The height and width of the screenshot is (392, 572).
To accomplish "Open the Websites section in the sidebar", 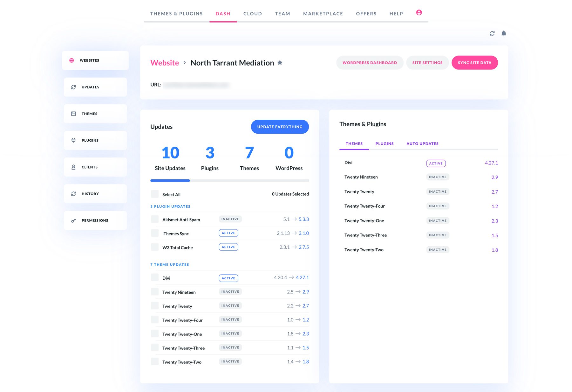I will 95,60.
